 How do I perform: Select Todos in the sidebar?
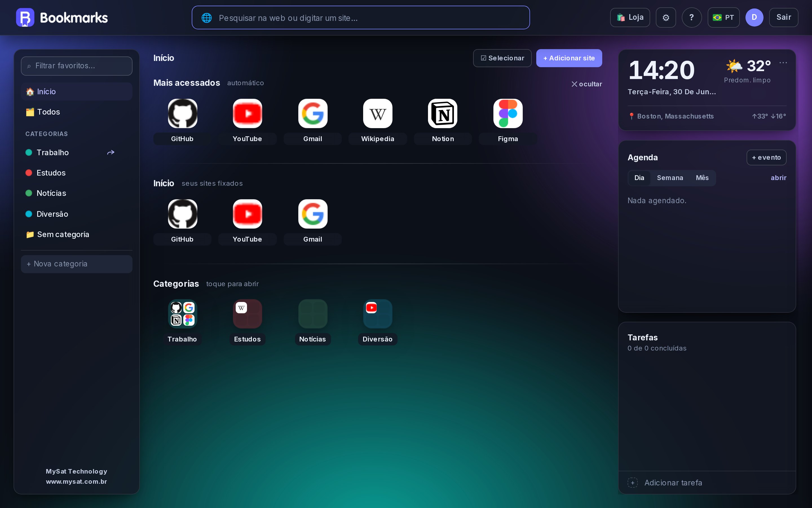(x=76, y=112)
